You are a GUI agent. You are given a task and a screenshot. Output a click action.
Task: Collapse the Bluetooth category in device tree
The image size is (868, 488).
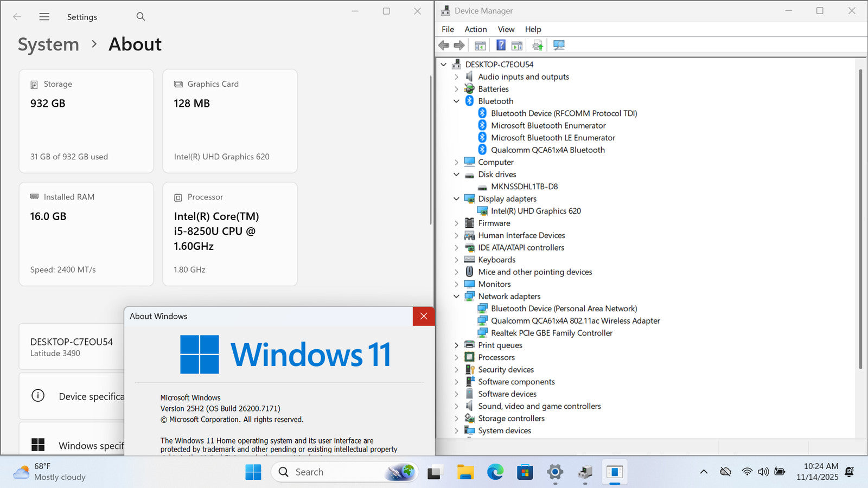[x=456, y=101]
